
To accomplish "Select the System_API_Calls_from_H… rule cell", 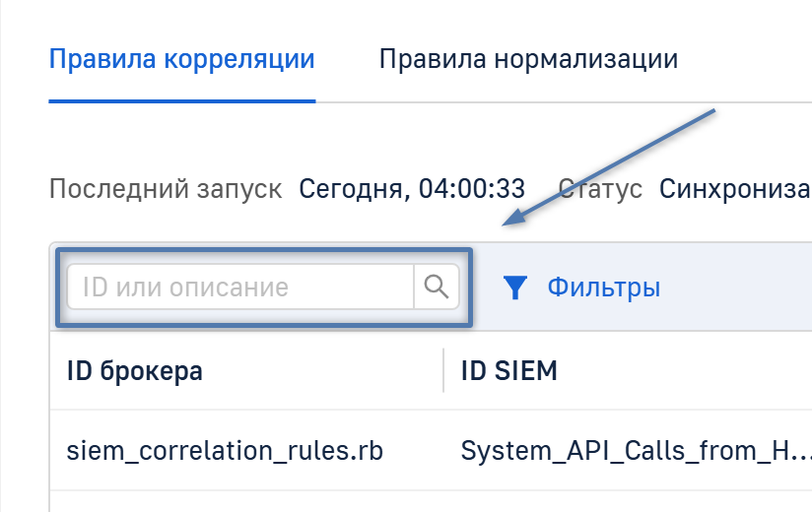I will [636, 451].
